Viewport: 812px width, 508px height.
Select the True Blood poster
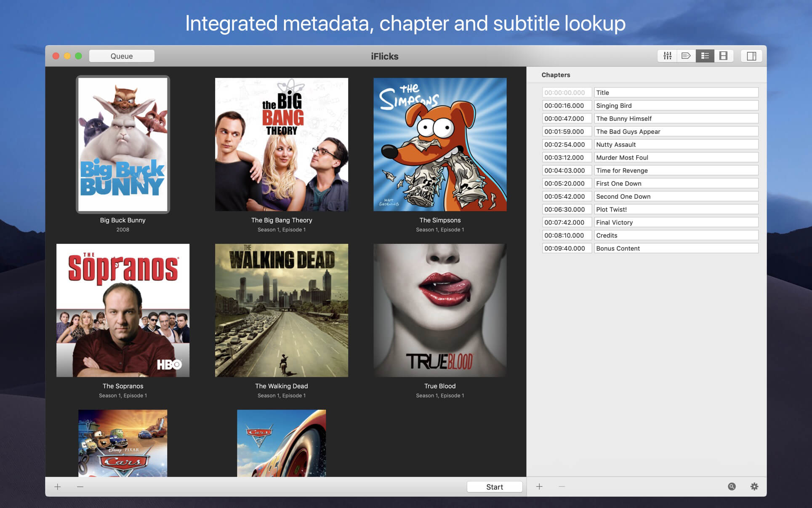click(x=440, y=310)
